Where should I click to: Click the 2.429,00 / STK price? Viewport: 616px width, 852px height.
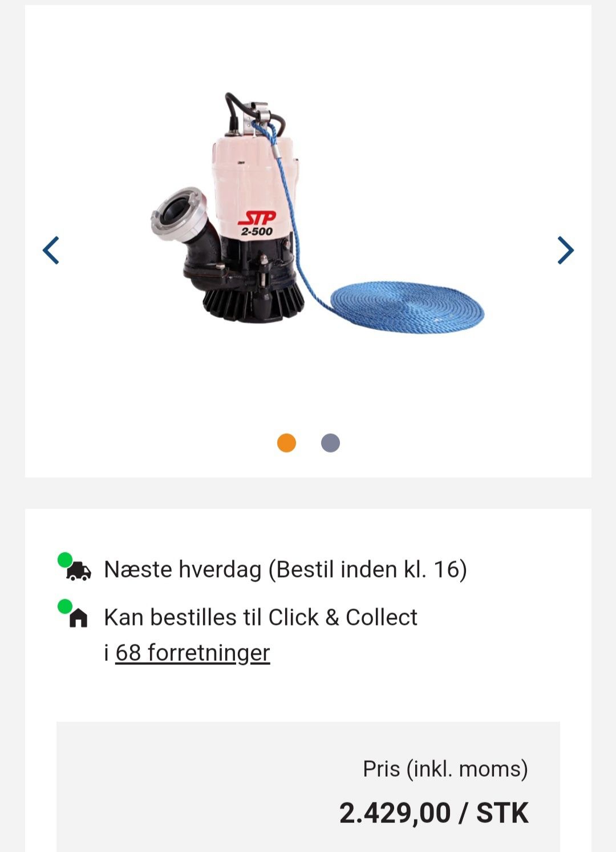pyautogui.click(x=434, y=813)
